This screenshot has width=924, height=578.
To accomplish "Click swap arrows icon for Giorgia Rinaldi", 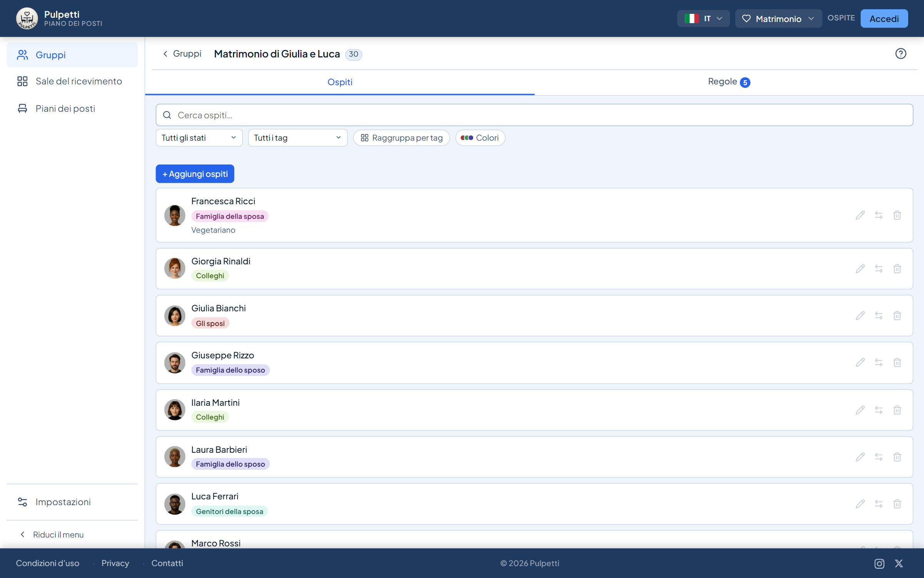I will (x=879, y=269).
